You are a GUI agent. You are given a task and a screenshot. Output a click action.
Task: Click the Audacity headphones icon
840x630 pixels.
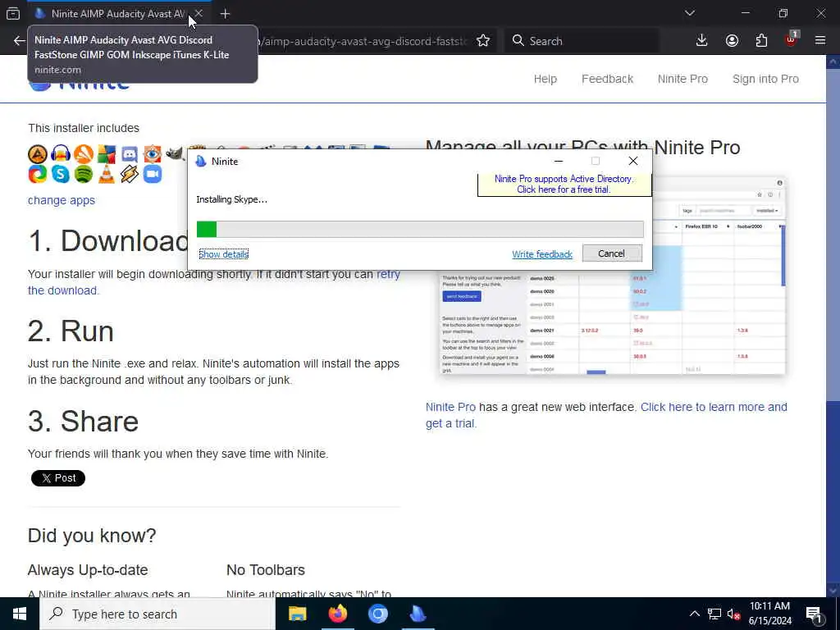[x=61, y=154]
